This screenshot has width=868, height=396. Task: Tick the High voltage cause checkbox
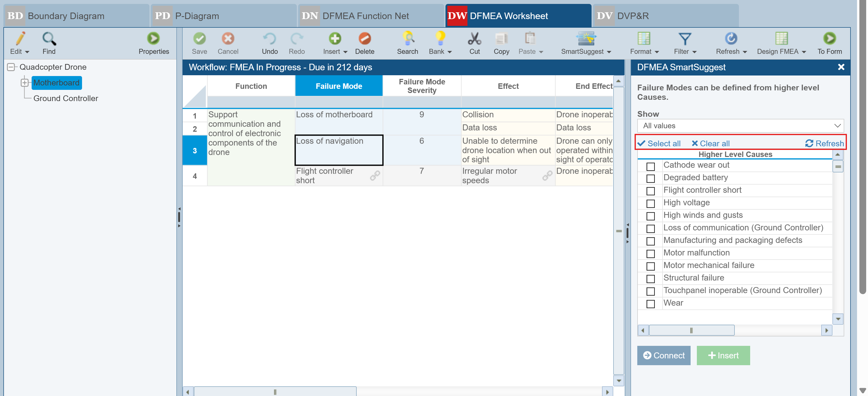[650, 203]
